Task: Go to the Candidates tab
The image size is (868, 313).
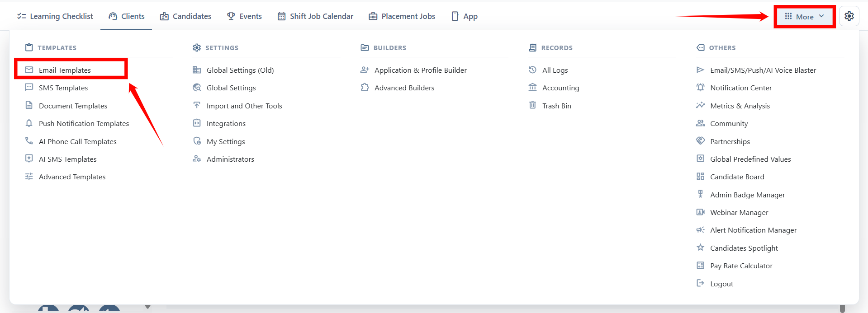Action: pyautogui.click(x=185, y=16)
